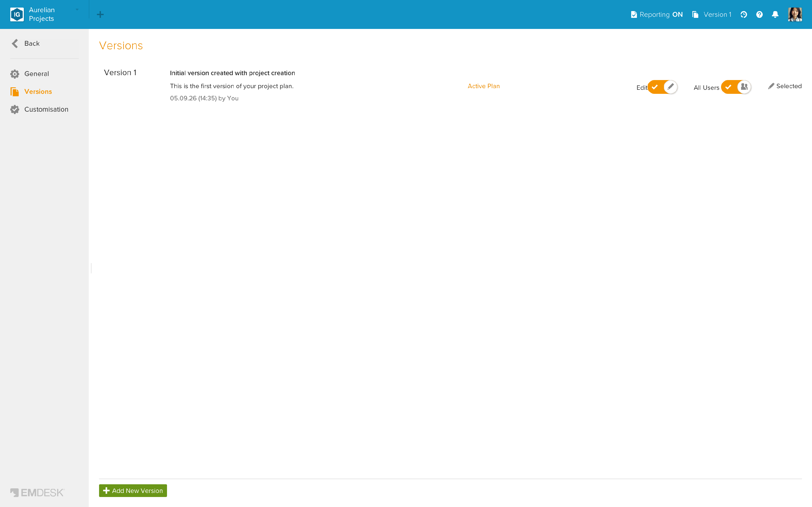Click the IG project logo icon
812x507 pixels.
[17, 14]
